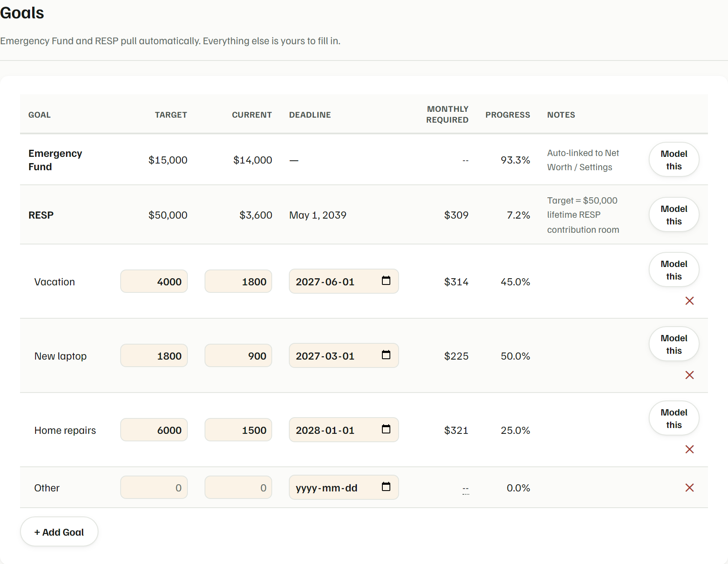Screen dimensions: 728x564
Task: Edit the Home repairs deadline 2028-01-01 field
Action: tap(344, 430)
